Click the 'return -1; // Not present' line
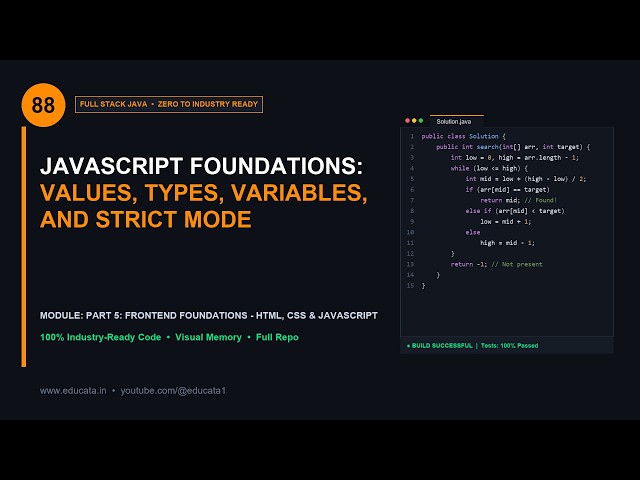This screenshot has width=640, height=480. (x=496, y=264)
